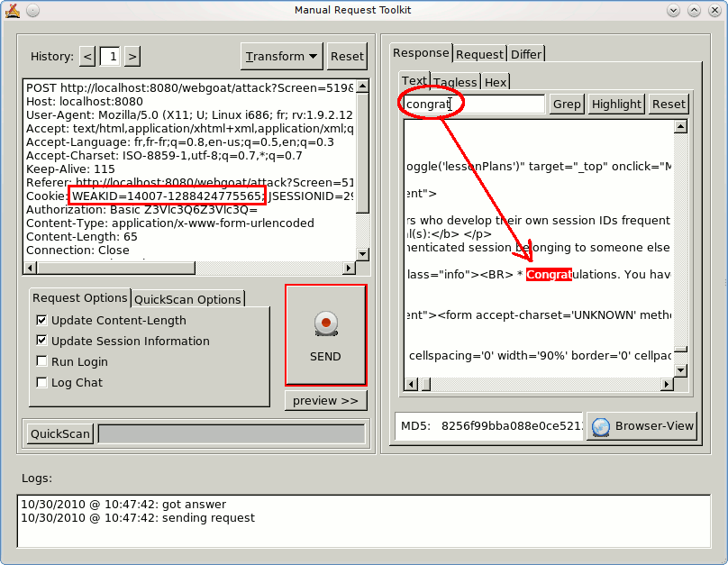Click the app icon in title bar
The height and width of the screenshot is (565, 728).
pos(13,10)
